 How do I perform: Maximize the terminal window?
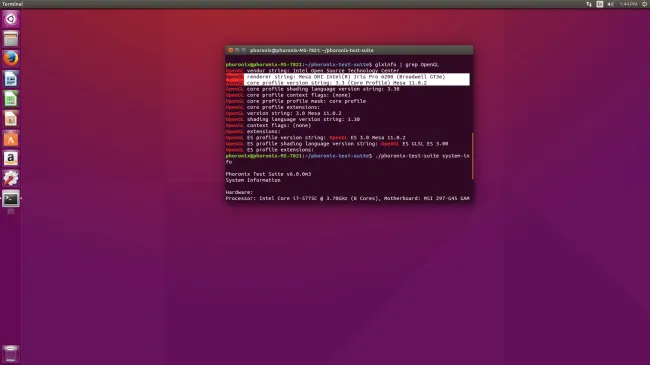coord(244,50)
